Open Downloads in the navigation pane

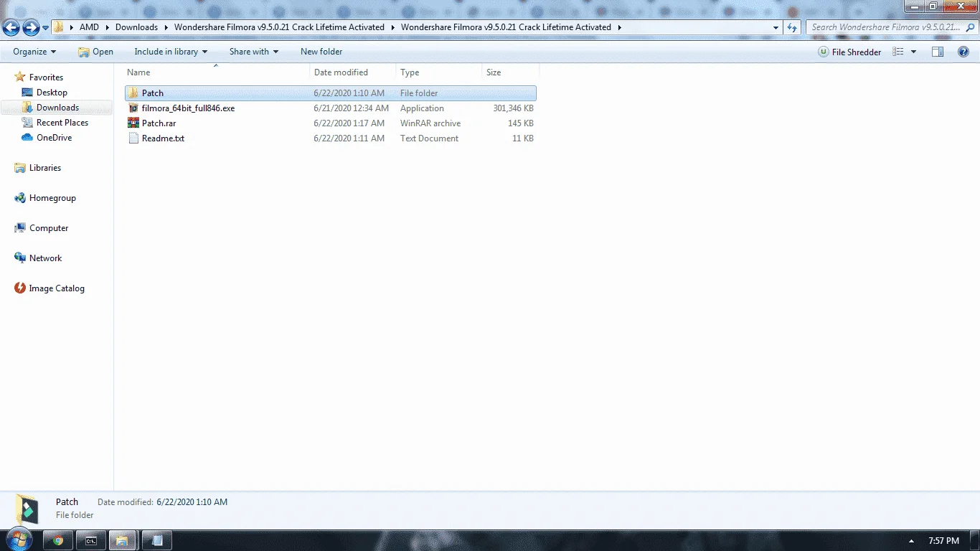(50, 108)
